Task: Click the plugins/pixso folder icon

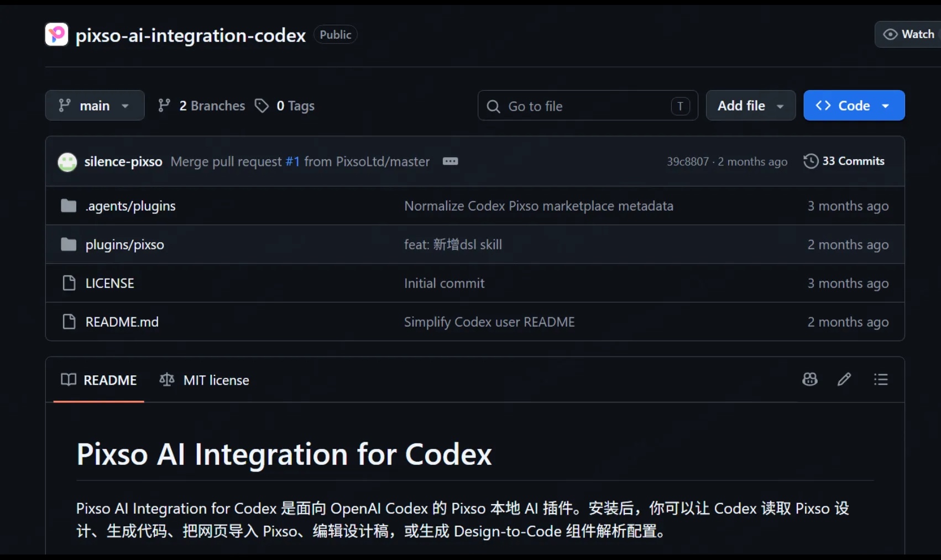Action: 69,244
